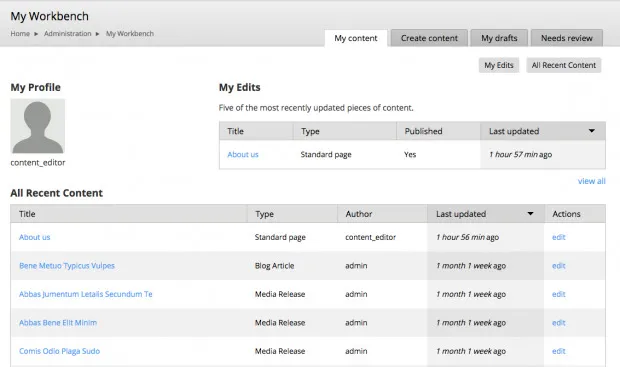Image resolution: width=620 pixels, height=367 pixels.
Task: Click the Blog Article type cell
Action: tap(274, 266)
